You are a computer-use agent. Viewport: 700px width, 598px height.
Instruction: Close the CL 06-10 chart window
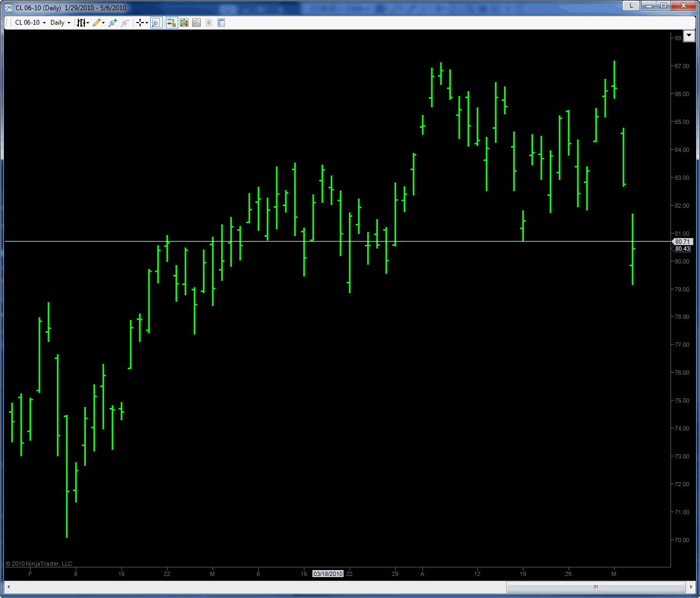tap(683, 5)
